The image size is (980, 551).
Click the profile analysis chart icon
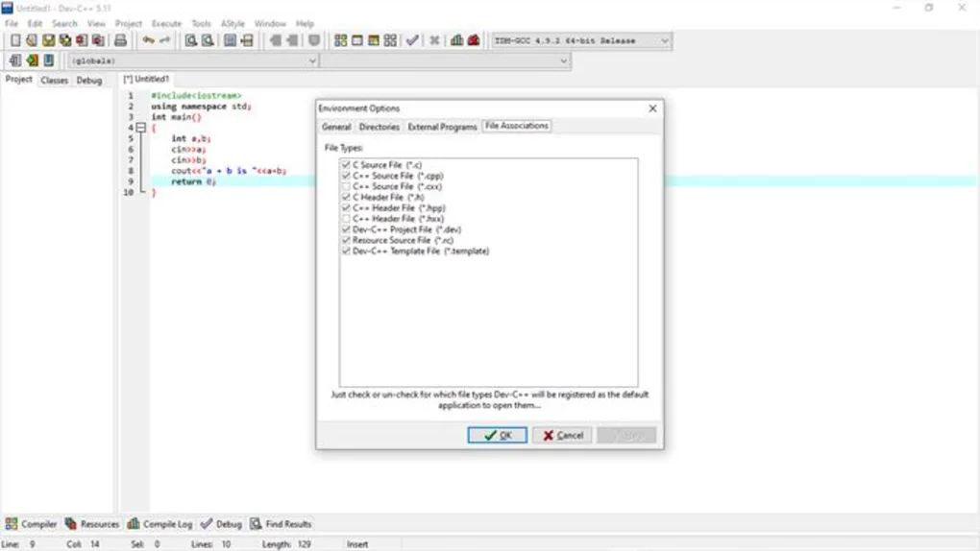[x=456, y=40]
